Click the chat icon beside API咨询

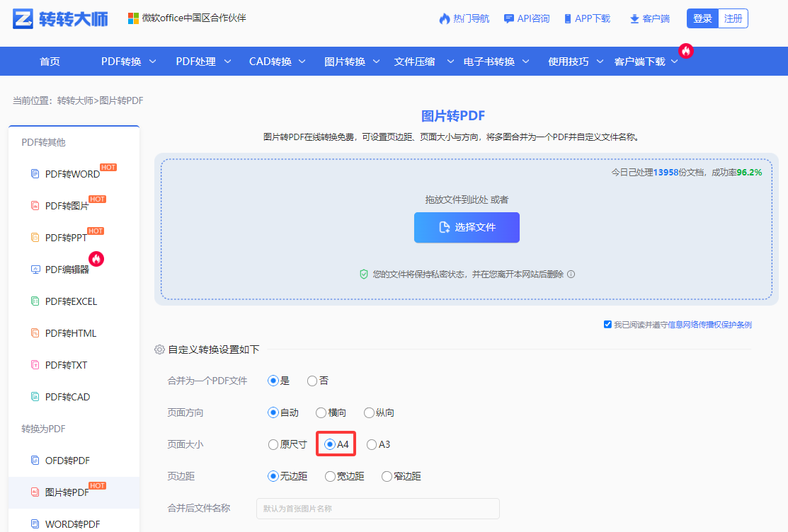coord(509,18)
